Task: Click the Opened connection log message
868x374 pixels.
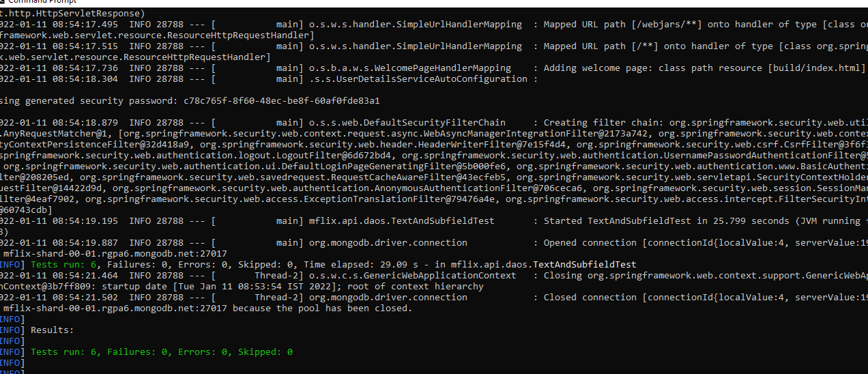Action: click(592, 243)
